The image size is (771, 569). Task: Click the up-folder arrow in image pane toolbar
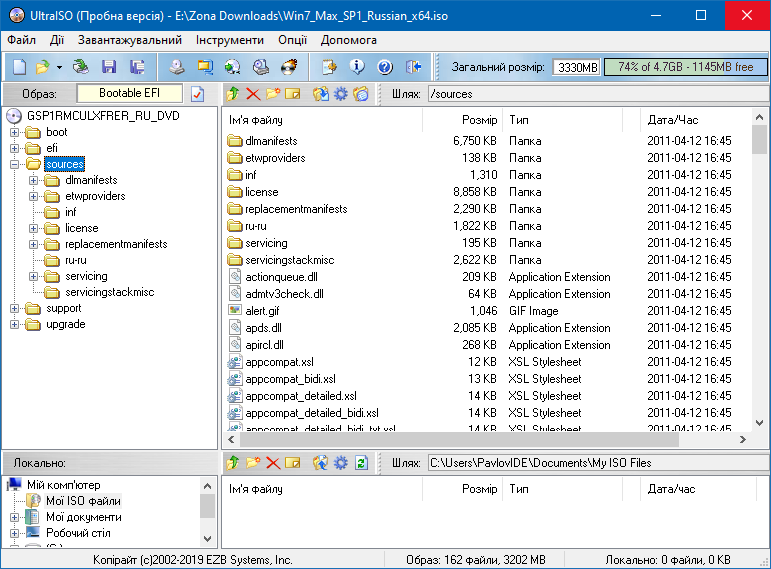click(233, 93)
